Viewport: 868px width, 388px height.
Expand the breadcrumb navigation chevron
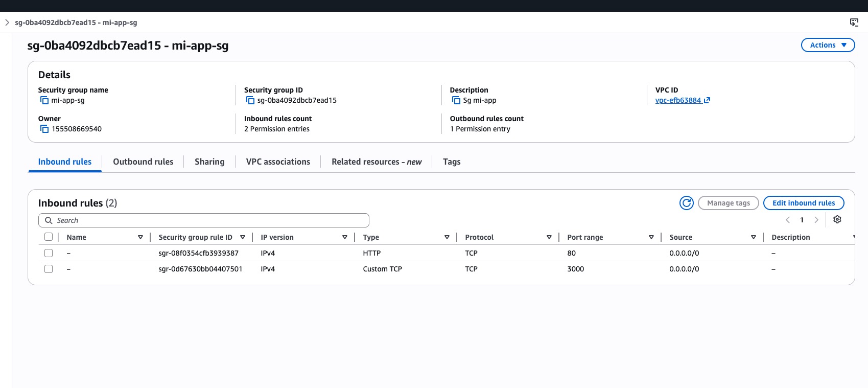coord(7,22)
